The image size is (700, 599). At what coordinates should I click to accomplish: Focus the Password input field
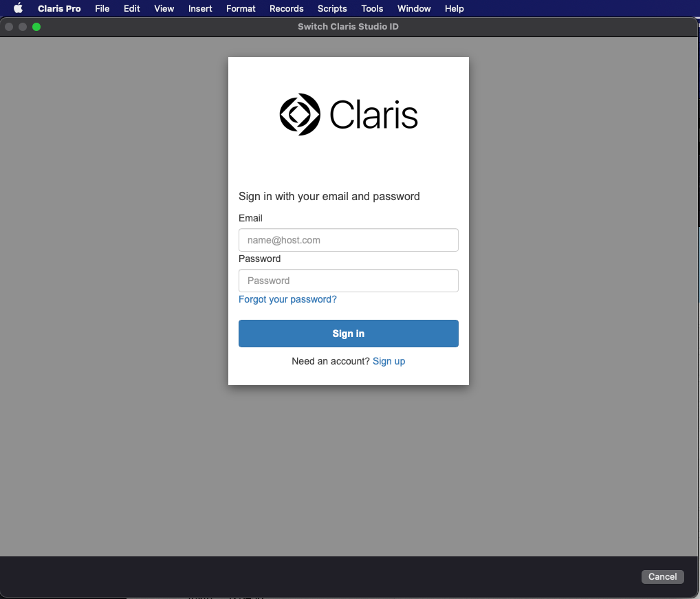pos(348,281)
